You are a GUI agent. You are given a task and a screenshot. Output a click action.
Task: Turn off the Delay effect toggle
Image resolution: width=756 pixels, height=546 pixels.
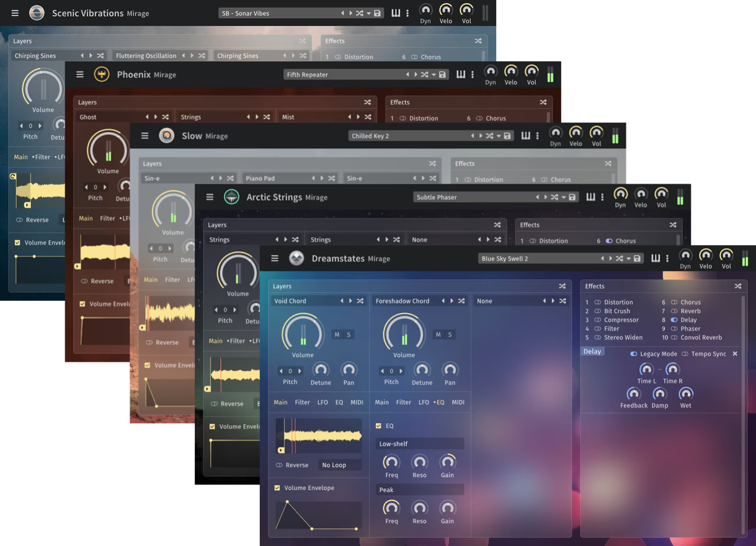(x=674, y=320)
